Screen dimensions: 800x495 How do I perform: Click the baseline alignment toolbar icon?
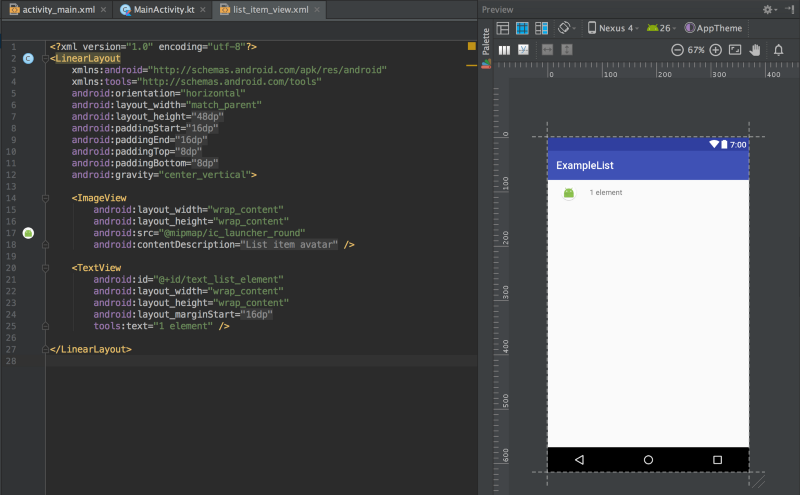(523, 50)
